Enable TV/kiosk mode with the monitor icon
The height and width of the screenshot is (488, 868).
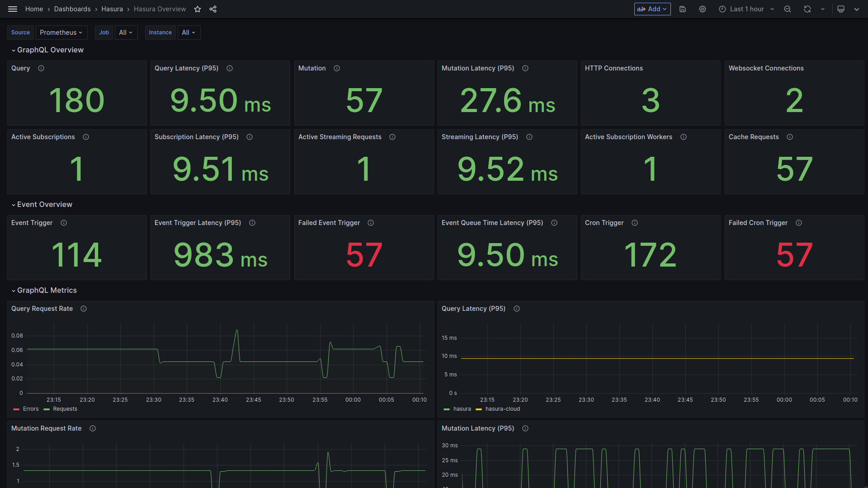(x=841, y=9)
